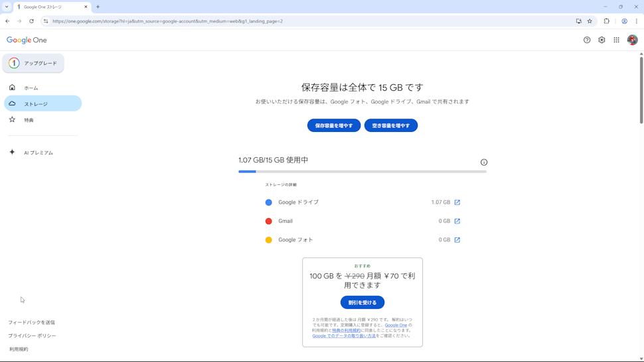Close the Google One ストレージ tab

click(86, 7)
